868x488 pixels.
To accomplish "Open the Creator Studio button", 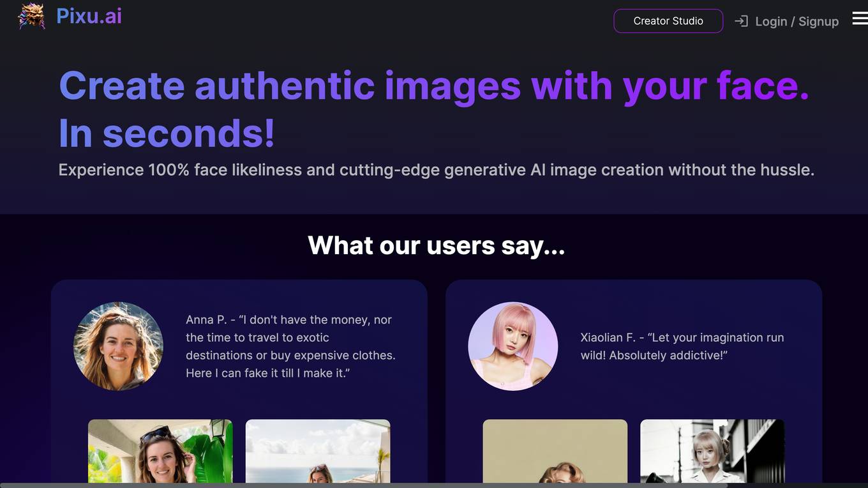I will (668, 21).
